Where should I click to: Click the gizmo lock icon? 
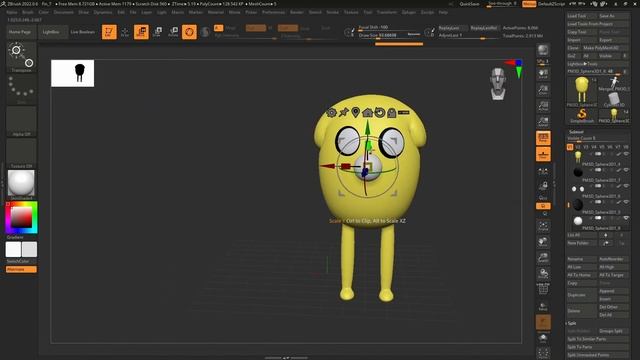click(391, 113)
